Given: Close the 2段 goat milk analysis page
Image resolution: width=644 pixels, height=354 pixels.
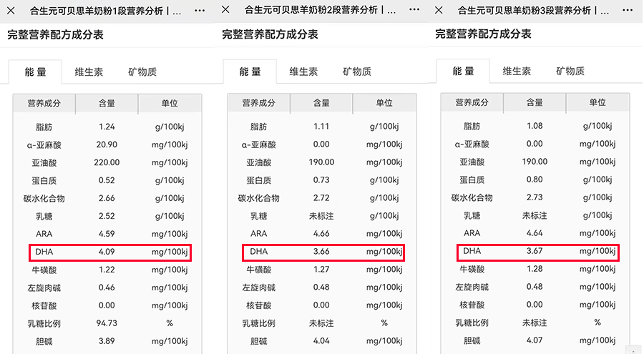Looking at the screenshot, I should pos(226,10).
